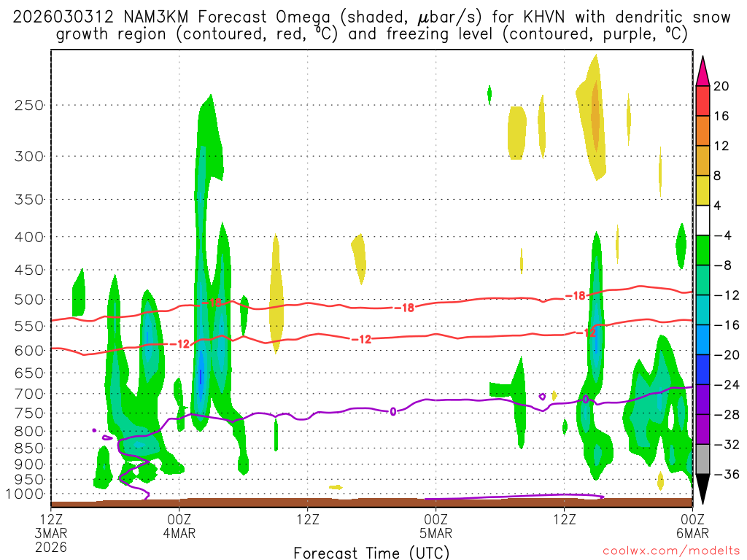This screenshot has height=560, width=747.
Task: Click the first unlabeled 12Z time axis label
Action: point(308,518)
